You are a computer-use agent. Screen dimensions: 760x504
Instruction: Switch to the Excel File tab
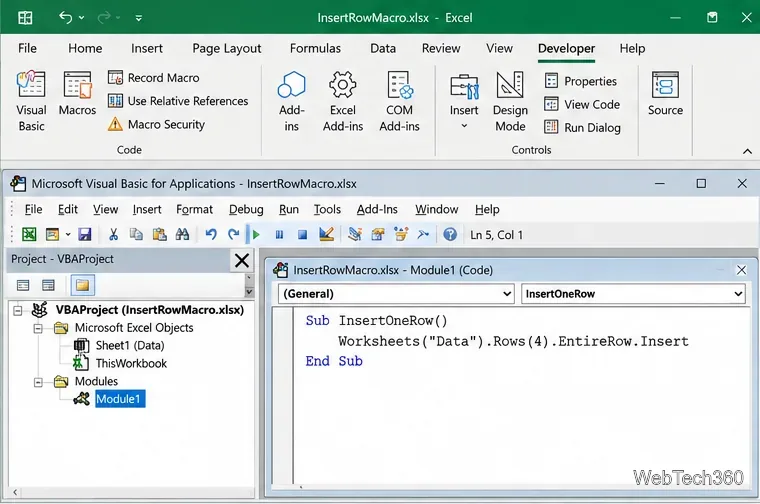(x=27, y=48)
